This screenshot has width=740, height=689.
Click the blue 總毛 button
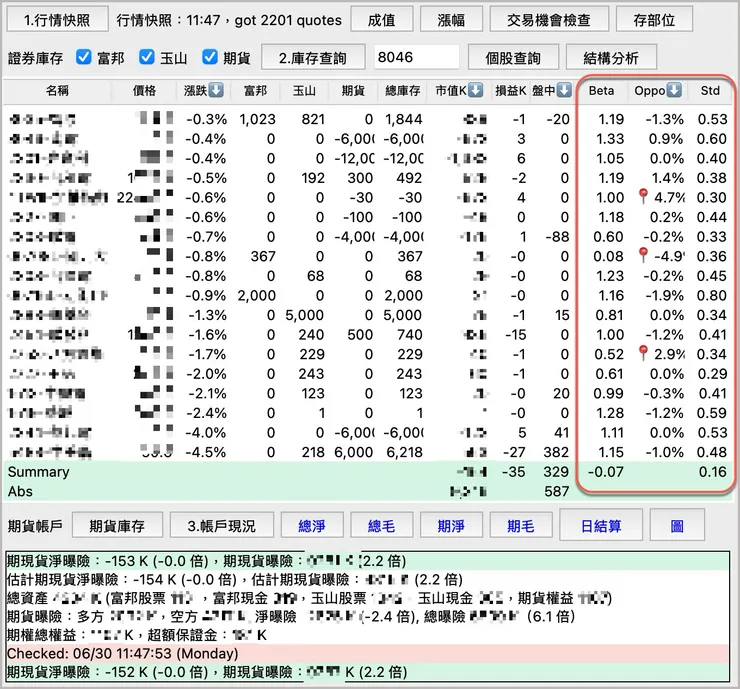coord(381,526)
